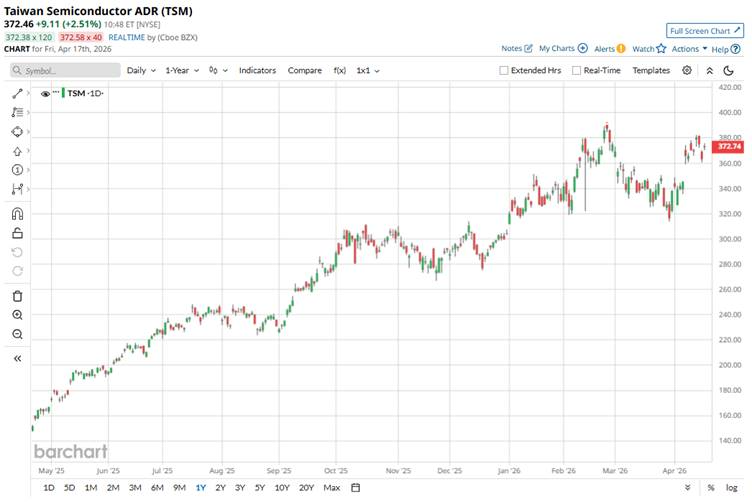Open the Daily frequency dropdown
The width and height of the screenshot is (752, 502).
[x=139, y=71]
